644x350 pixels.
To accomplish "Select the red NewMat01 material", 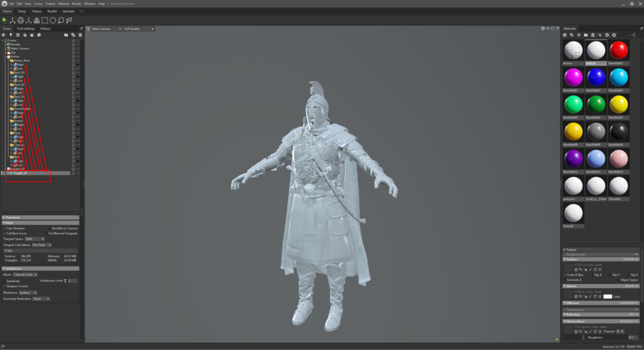I will pos(619,51).
